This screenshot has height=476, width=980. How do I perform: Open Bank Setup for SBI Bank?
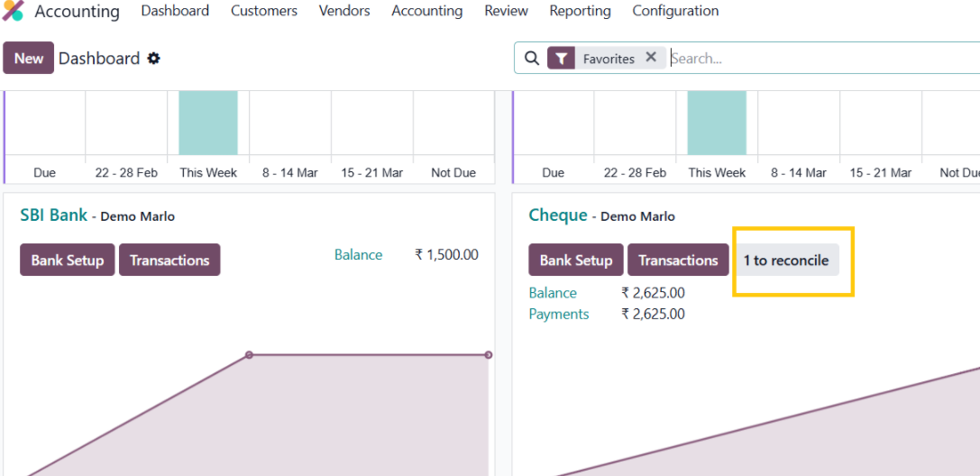[68, 261]
